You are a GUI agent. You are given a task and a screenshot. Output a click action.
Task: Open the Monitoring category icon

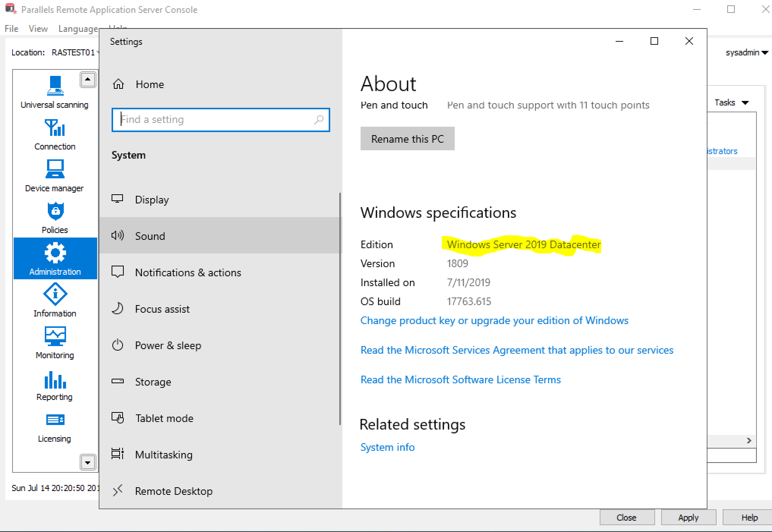pos(55,336)
